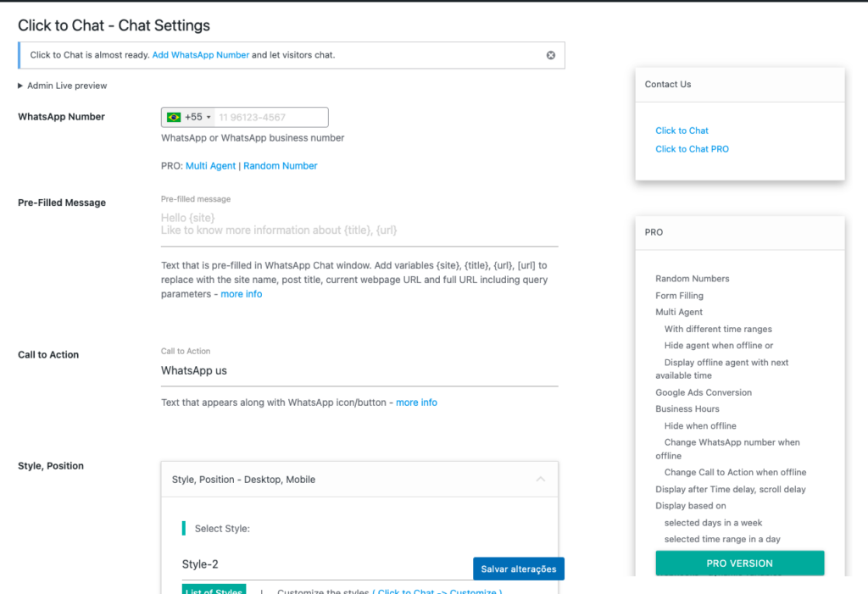Click 'Form Filling' in the PRO list
The height and width of the screenshot is (594, 868).
coord(679,296)
